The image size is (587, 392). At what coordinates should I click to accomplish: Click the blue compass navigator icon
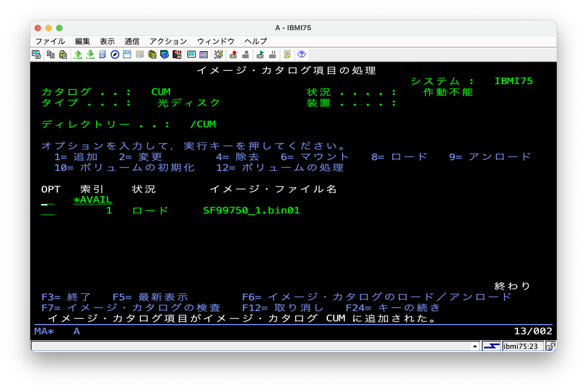click(x=115, y=55)
